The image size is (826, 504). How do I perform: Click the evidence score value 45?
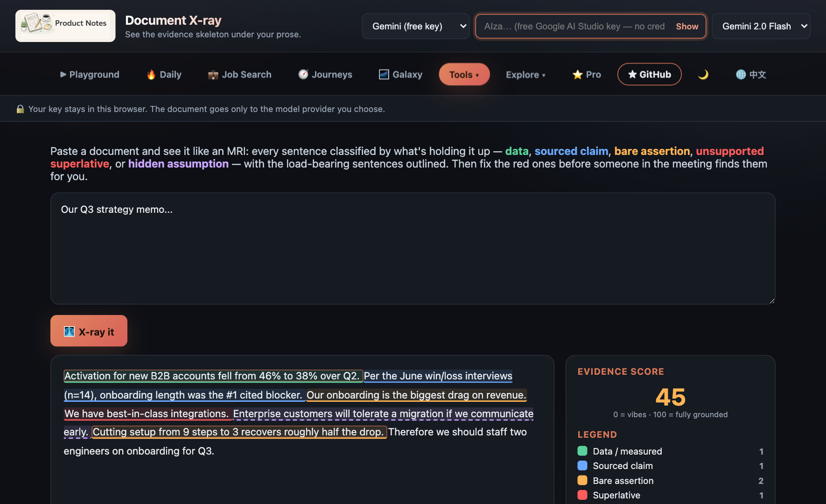coord(671,397)
